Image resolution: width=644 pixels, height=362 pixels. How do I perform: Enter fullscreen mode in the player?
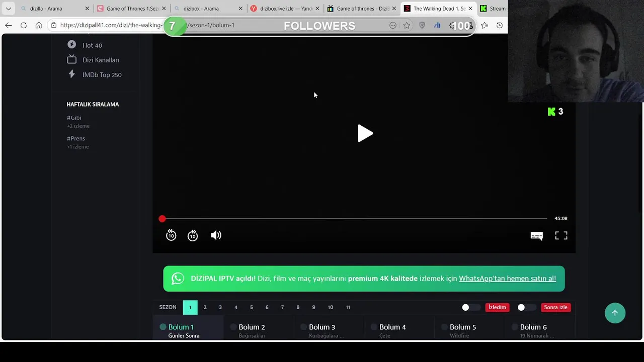click(561, 235)
